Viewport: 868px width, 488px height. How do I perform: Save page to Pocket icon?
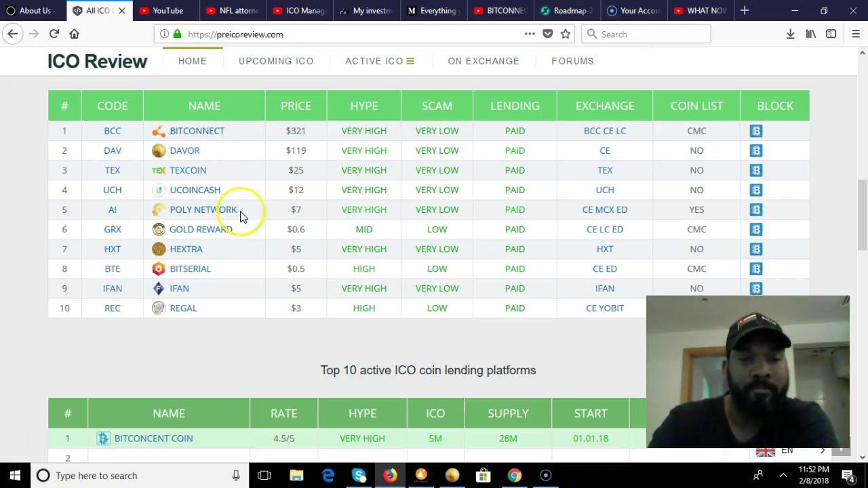coord(548,34)
